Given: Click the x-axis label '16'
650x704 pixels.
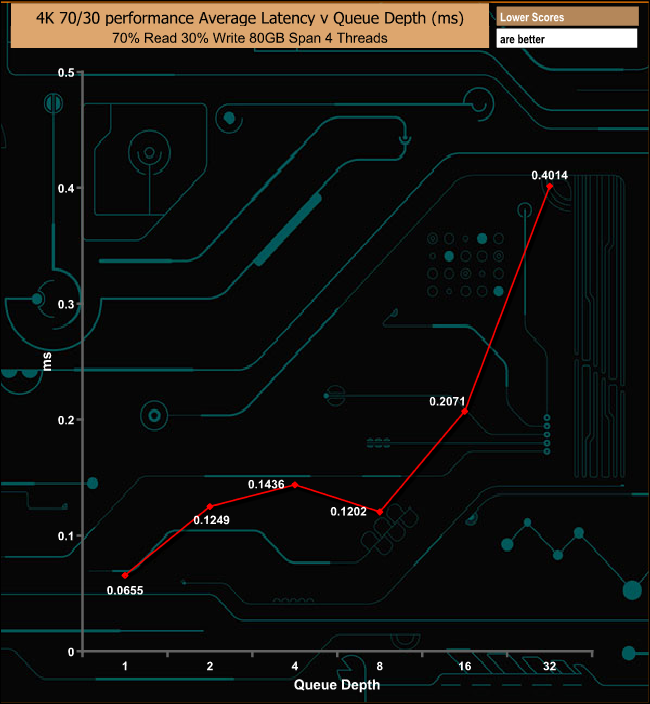Looking at the screenshot, I should click(x=465, y=666).
